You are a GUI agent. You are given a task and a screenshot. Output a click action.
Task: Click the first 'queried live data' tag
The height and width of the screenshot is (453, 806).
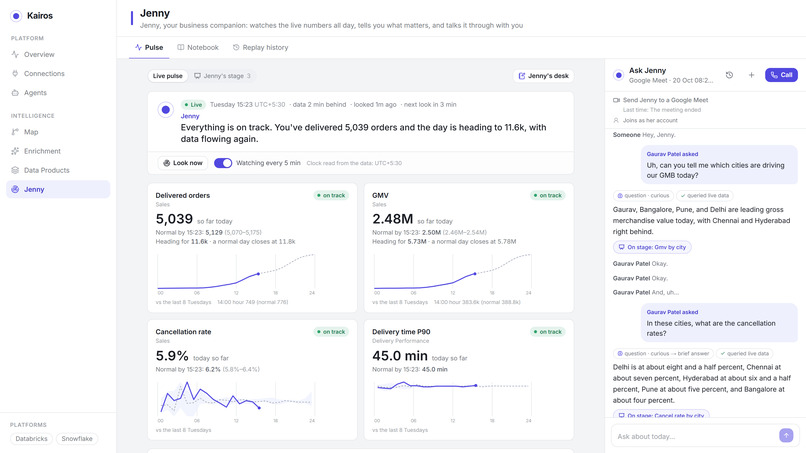[705, 195]
